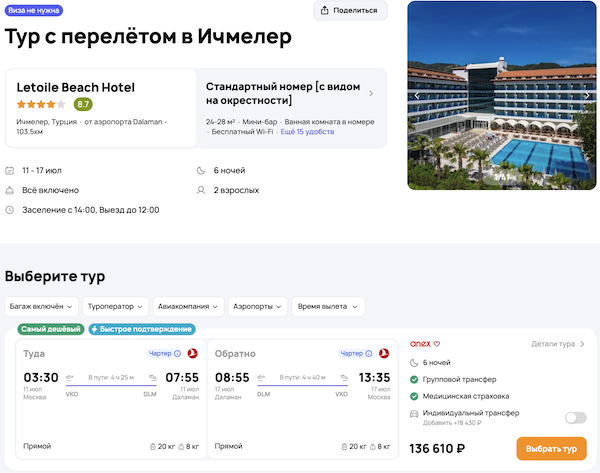Open "Детали тура" tour details
The width and height of the screenshot is (600, 473).
[x=558, y=344]
